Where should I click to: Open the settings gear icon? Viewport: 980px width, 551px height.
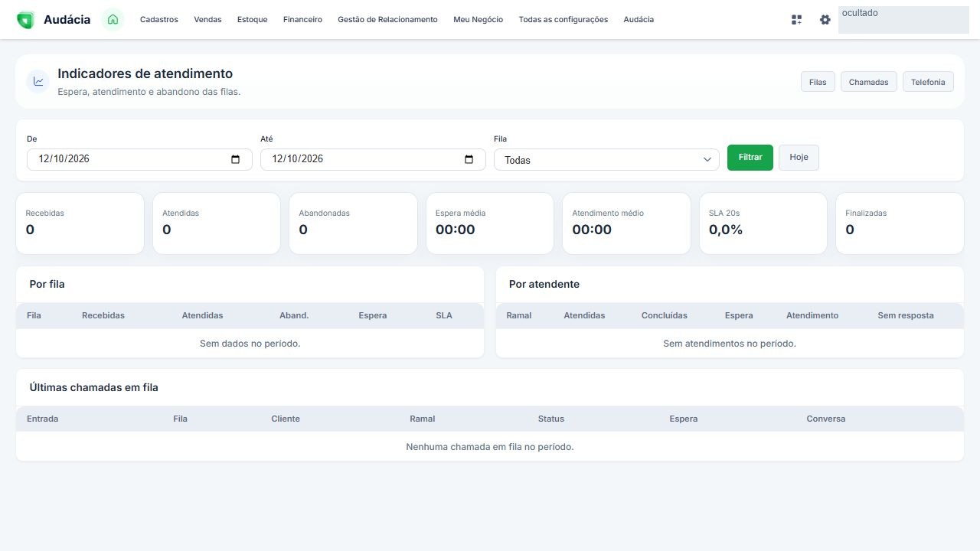(x=825, y=20)
